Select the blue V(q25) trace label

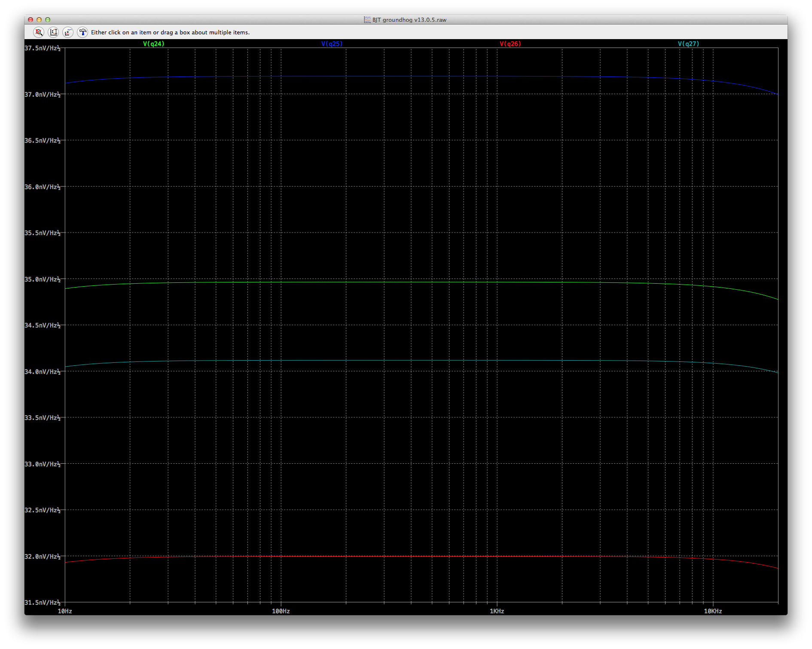pos(332,44)
